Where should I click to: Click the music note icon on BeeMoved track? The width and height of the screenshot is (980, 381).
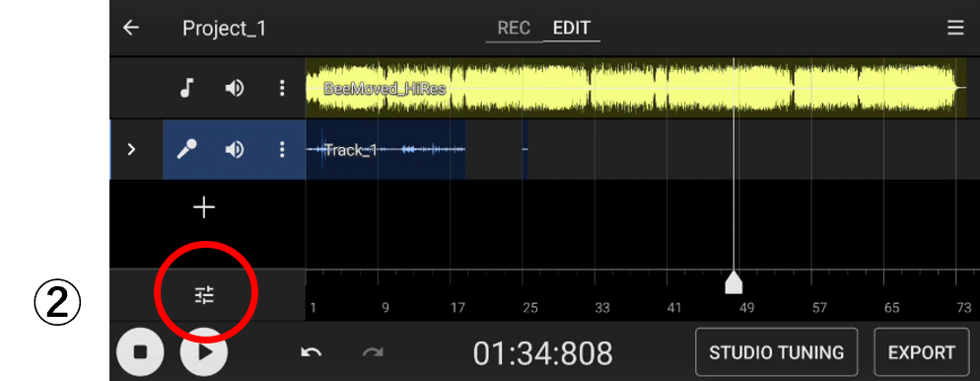tap(186, 88)
